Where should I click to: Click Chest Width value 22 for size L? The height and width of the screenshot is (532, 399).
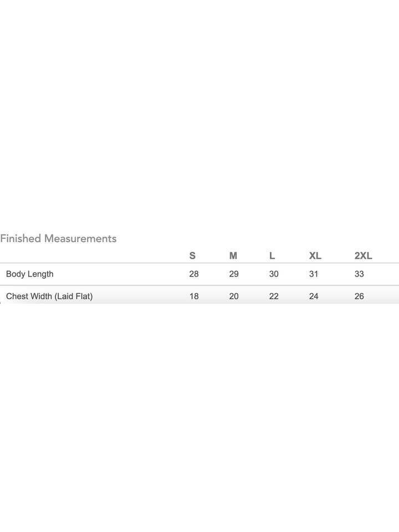(x=274, y=296)
